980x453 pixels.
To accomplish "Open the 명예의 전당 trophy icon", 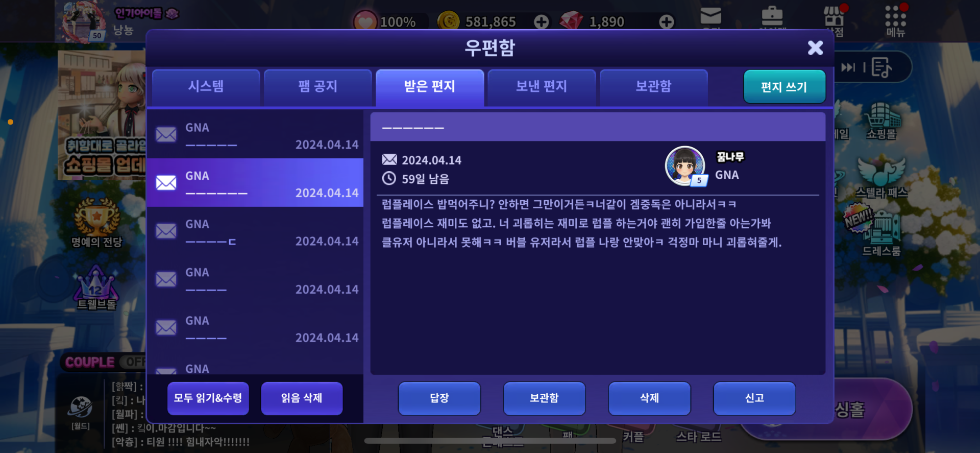I will click(96, 223).
